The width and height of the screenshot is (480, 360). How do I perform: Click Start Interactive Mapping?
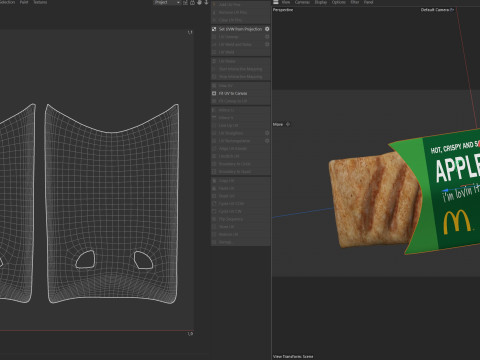(240, 69)
